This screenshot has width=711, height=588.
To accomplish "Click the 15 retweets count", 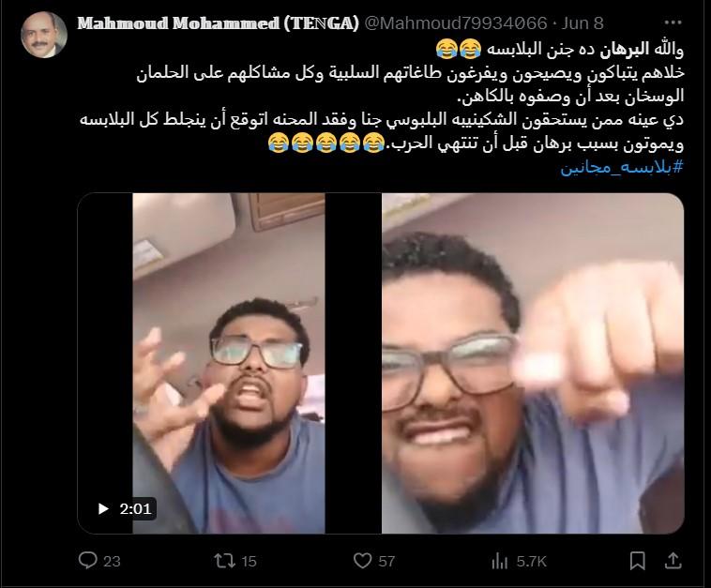I will [249, 561].
